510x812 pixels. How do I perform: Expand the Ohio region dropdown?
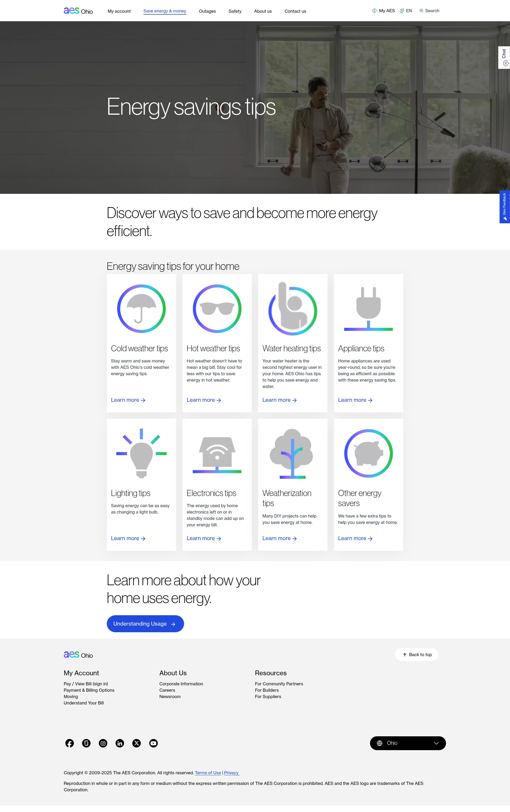point(408,743)
